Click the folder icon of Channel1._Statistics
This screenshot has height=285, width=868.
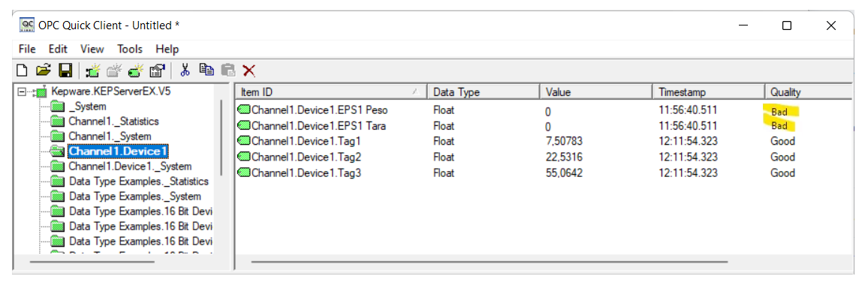(58, 121)
